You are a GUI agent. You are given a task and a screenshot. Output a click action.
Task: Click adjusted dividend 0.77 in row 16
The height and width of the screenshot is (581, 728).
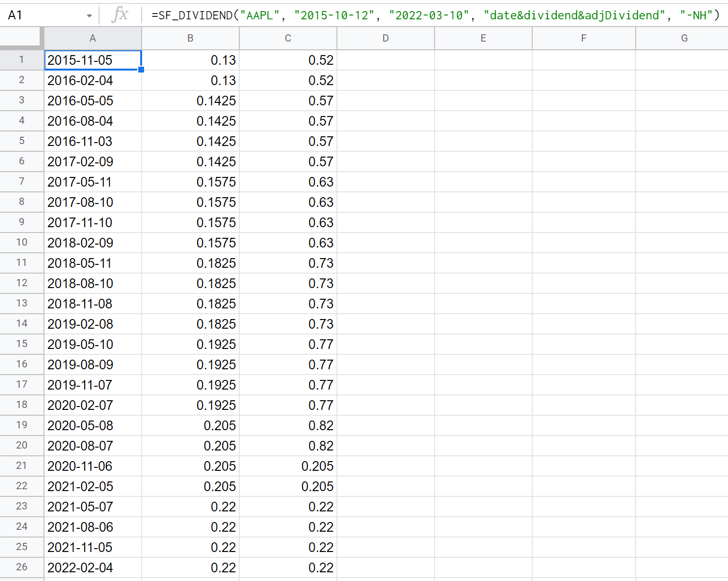coord(288,364)
